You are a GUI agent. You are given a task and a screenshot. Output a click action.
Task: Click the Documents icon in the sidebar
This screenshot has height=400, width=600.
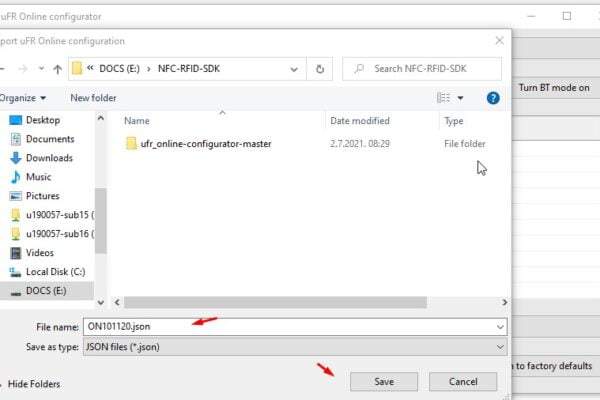click(16, 139)
